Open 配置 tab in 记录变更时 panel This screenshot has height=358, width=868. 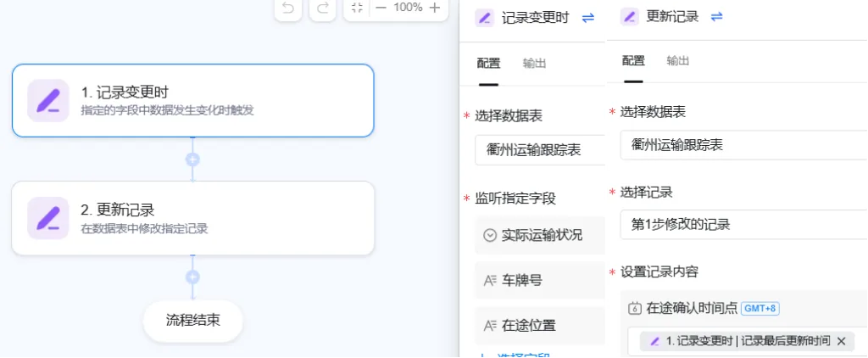[488, 63]
